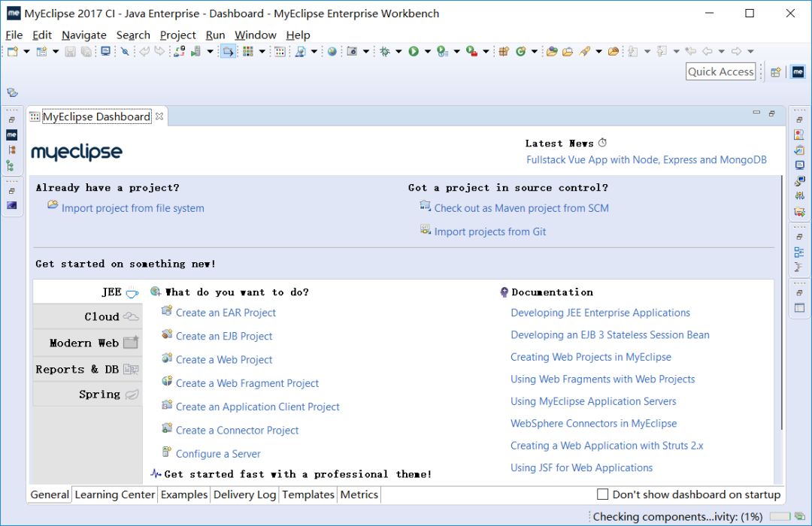Click the status bar progress view icon
Viewport: 812px width, 526px height.
coord(800,516)
